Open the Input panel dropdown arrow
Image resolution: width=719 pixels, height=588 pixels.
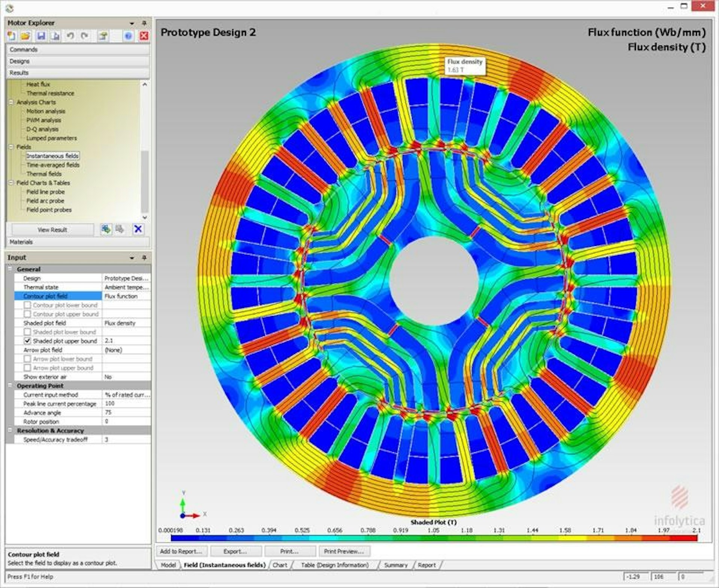pyautogui.click(x=132, y=258)
